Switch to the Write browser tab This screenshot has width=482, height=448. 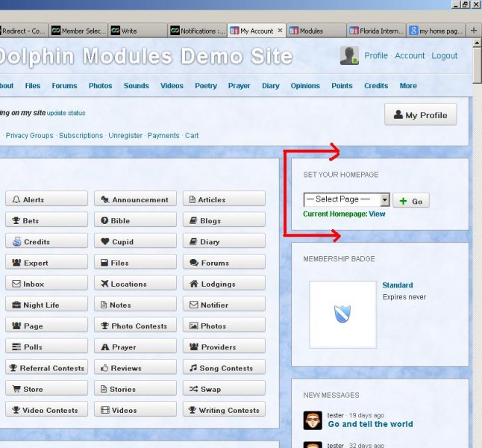pos(138,31)
